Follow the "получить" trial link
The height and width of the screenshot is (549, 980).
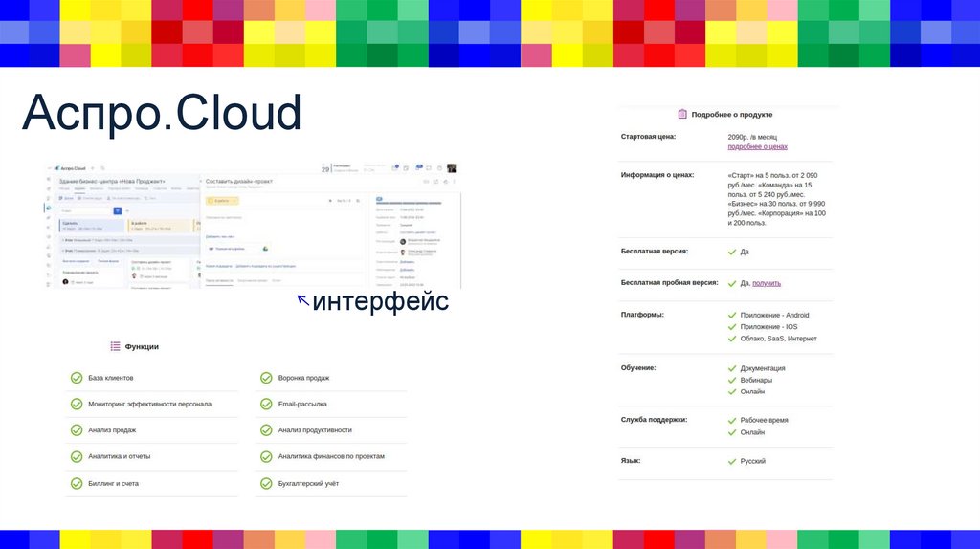click(767, 283)
